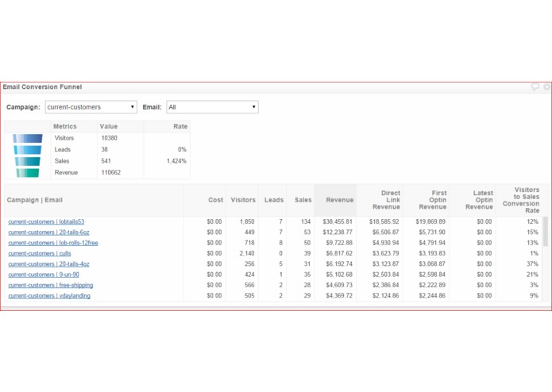This screenshot has width=552, height=392.
Task: Click the Leads funnel segment graphic
Action: [28, 150]
